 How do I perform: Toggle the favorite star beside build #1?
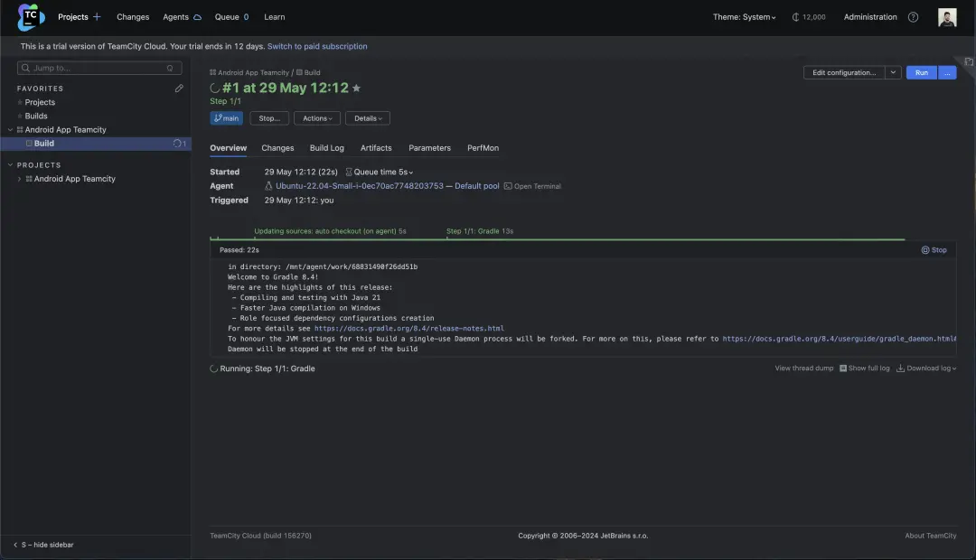tap(356, 89)
